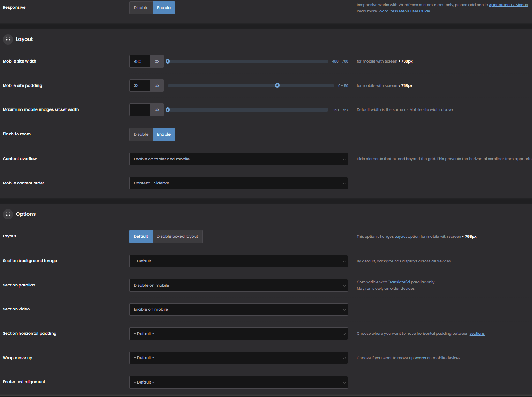Screen dimensions: 532x397
Task: Select Disable boxed layout option
Action: 177,236
